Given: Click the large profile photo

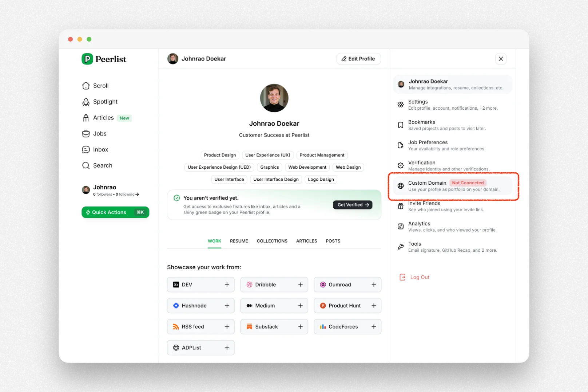Looking at the screenshot, I should (274, 98).
